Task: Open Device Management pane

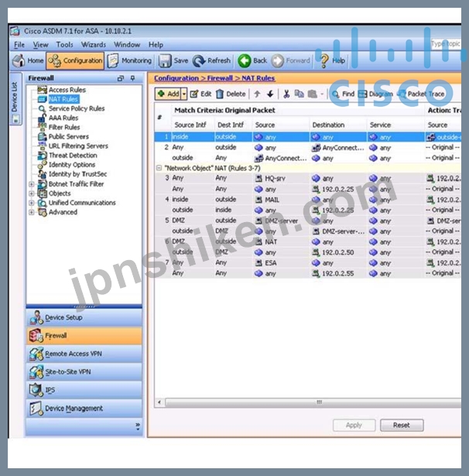Action: pos(84,409)
